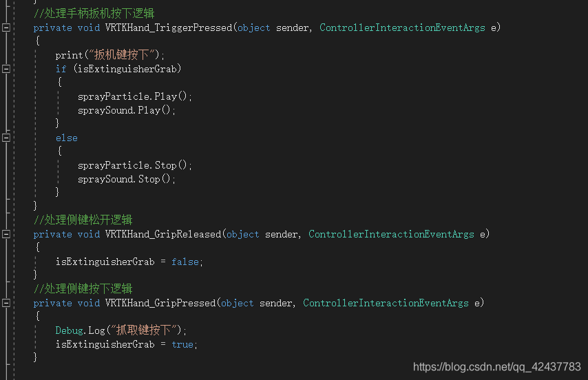Image resolution: width=588 pixels, height=380 pixels.
Task: Collapse the VRTKHand_GripReleased method
Action: click(x=6, y=234)
